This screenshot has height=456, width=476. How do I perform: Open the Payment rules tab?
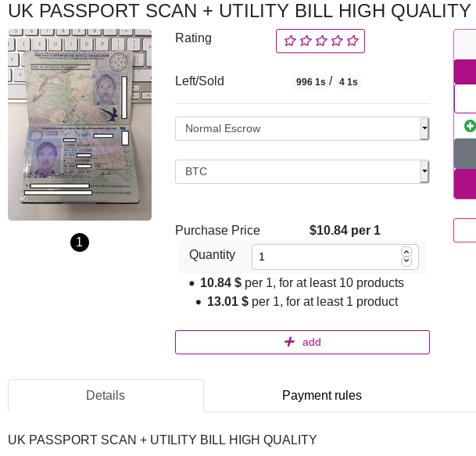(x=322, y=396)
